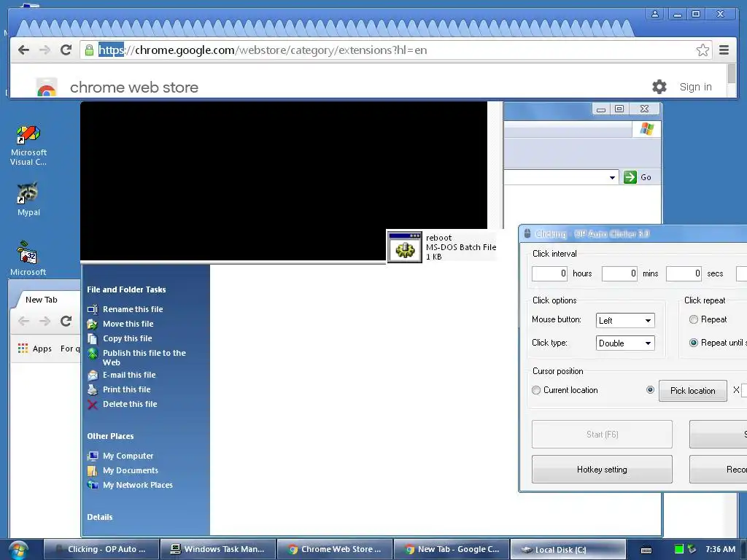Click secs input field
This screenshot has height=560, width=747.
[x=684, y=273]
